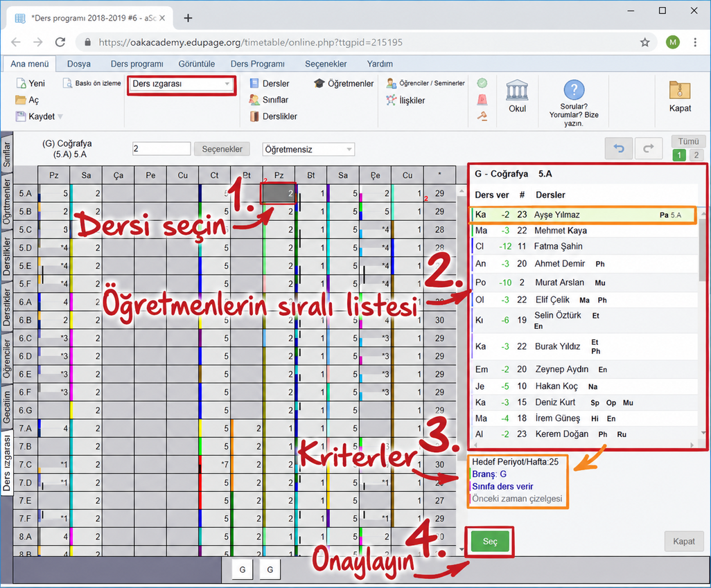Click the Seçenekler button beside input
Viewport: 711px width, 588px height.
222,149
